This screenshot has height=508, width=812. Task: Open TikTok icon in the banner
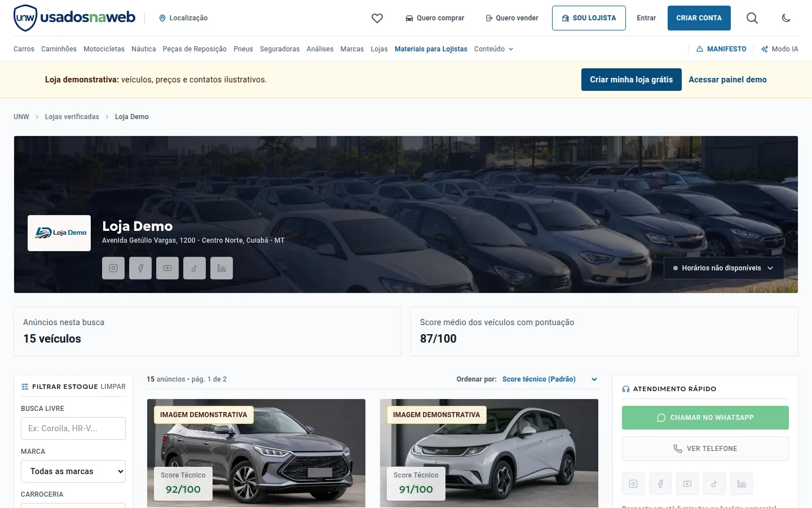pos(195,268)
